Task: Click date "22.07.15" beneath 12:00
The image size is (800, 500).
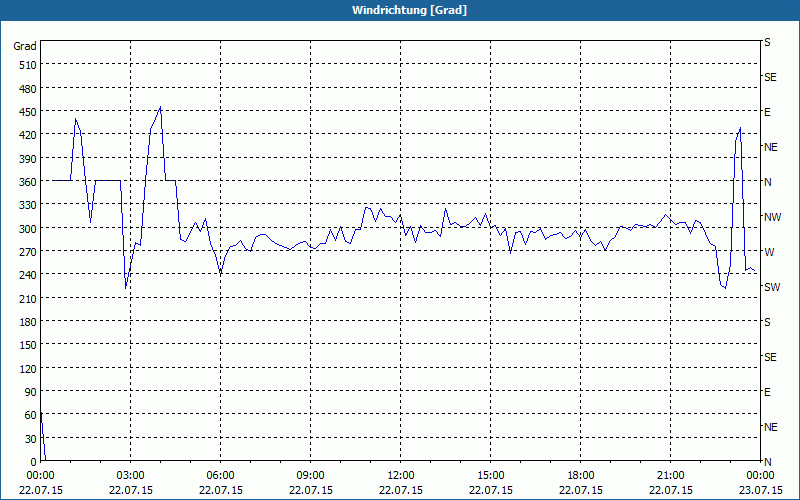Action: click(x=401, y=490)
